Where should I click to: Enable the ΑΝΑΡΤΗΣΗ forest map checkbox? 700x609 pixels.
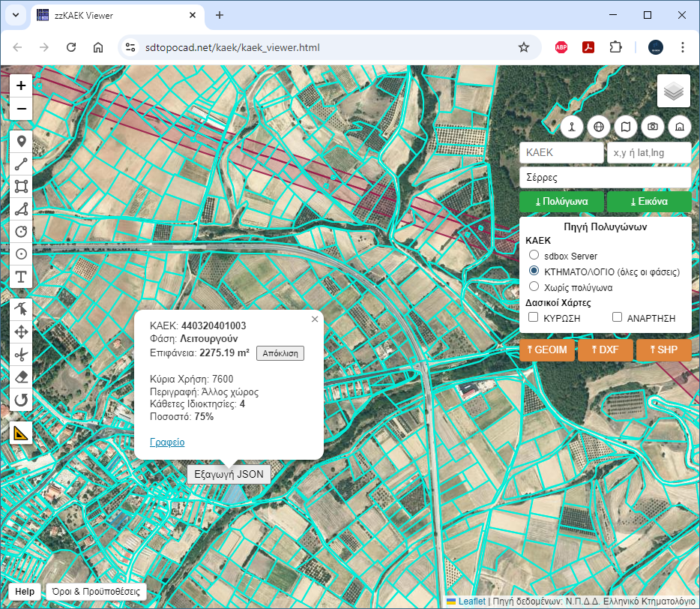pyautogui.click(x=618, y=318)
